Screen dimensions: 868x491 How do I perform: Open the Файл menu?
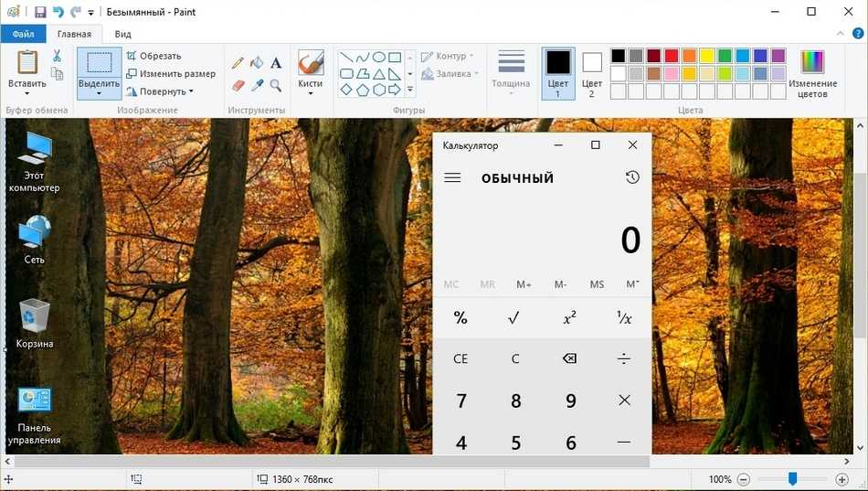(x=23, y=34)
